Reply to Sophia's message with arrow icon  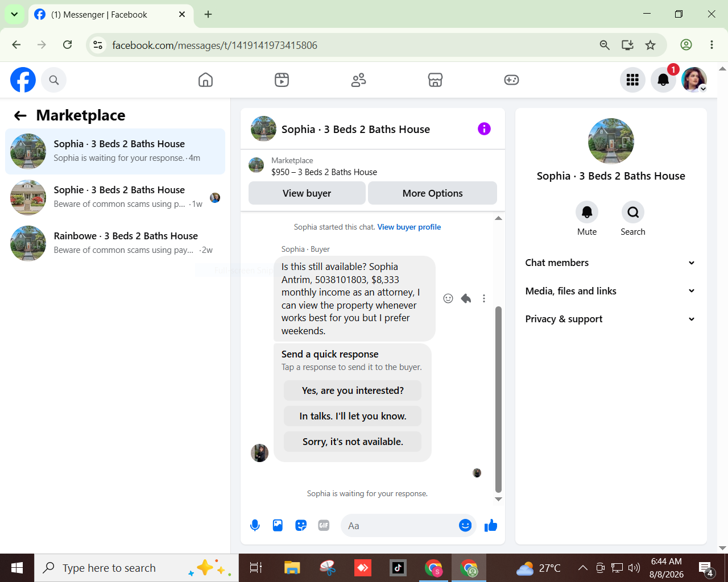(x=466, y=298)
